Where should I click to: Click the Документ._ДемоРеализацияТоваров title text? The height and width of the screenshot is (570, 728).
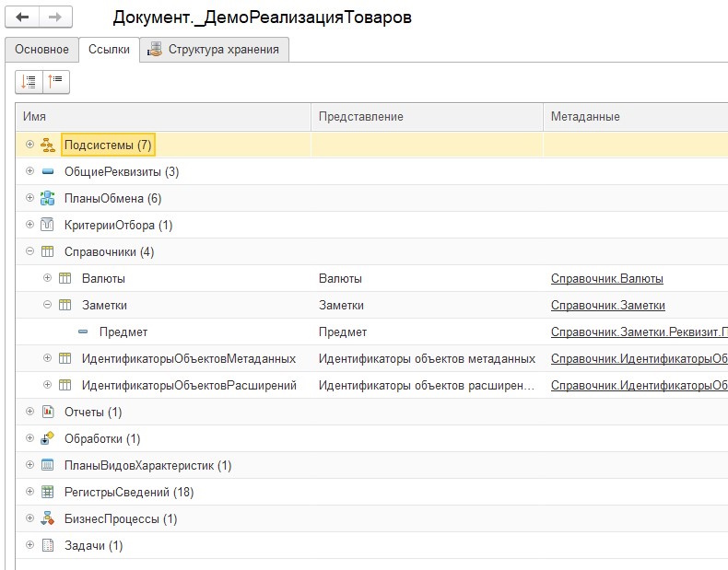pos(263,17)
